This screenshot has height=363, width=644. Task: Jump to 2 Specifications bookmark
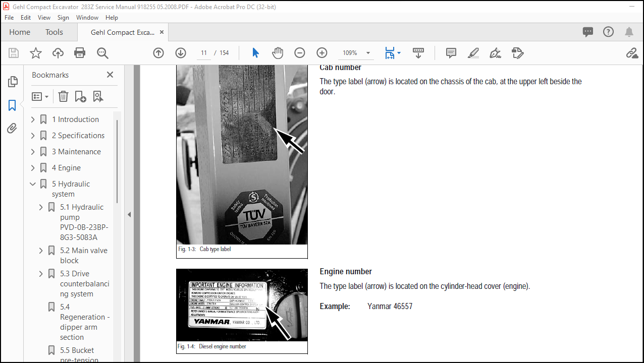78,136
